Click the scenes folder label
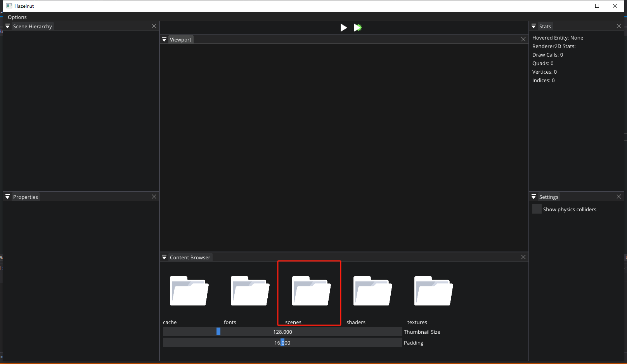The width and height of the screenshot is (627, 364). tap(293, 323)
